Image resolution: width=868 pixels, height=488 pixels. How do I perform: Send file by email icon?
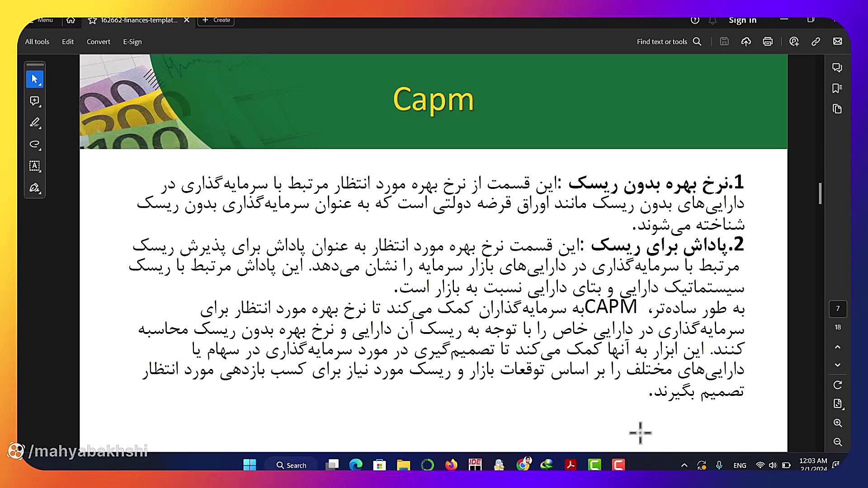(838, 42)
